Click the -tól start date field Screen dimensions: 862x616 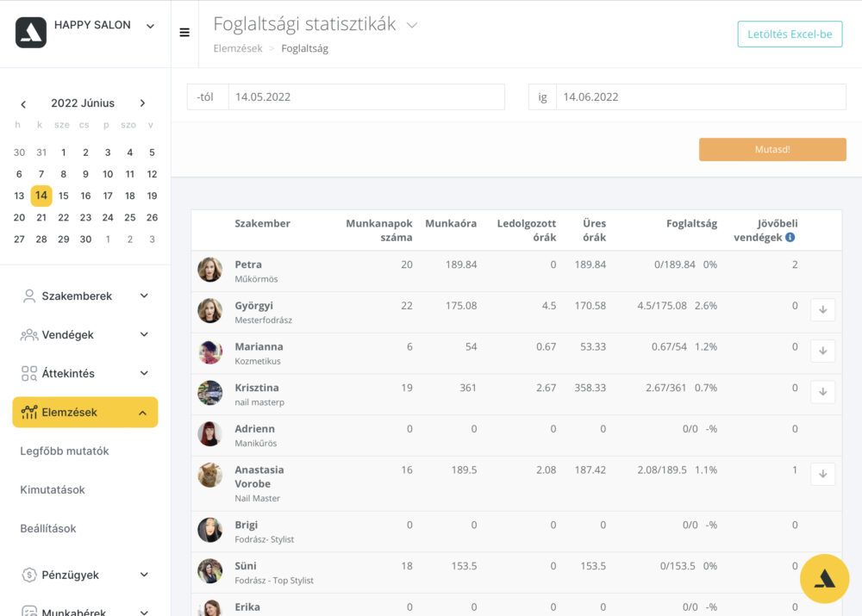pos(366,96)
